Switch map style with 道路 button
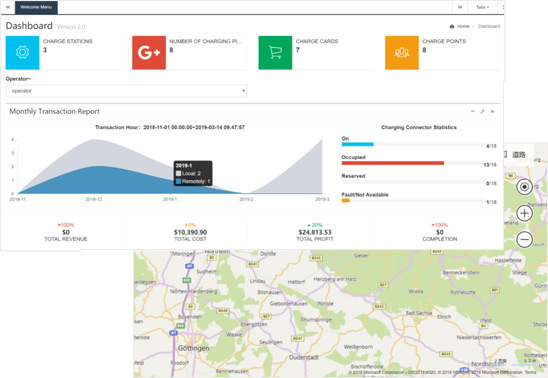The width and height of the screenshot is (548, 378). click(x=519, y=154)
